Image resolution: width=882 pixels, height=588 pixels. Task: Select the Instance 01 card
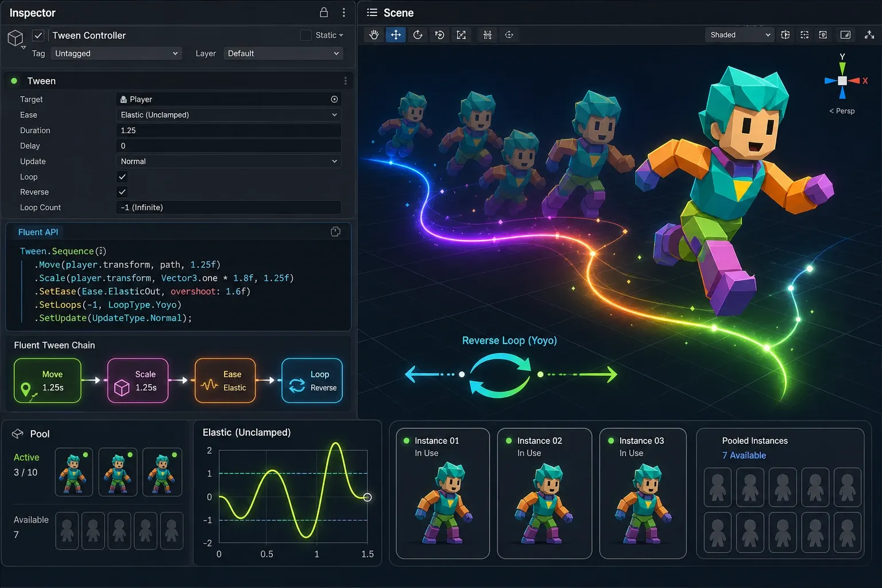(x=443, y=493)
